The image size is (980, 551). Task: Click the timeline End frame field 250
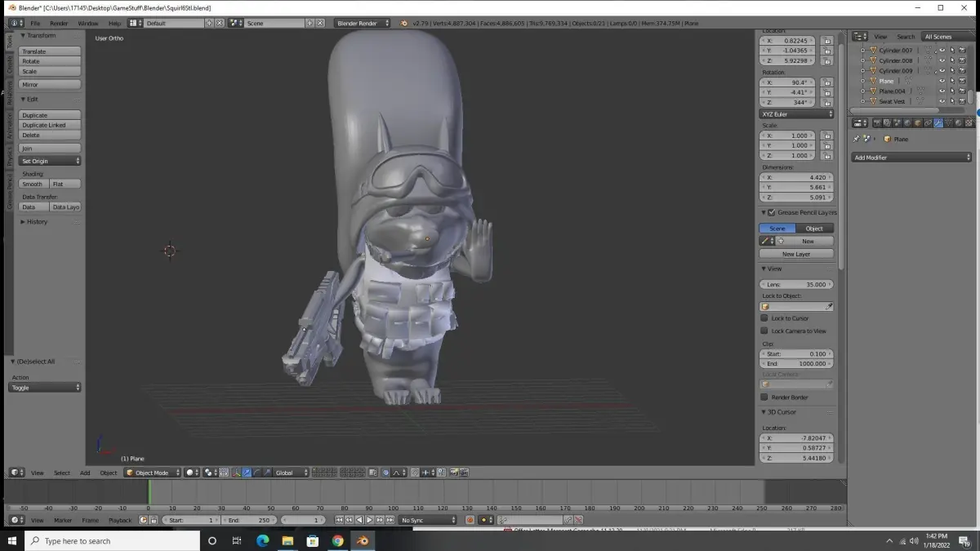coord(248,520)
